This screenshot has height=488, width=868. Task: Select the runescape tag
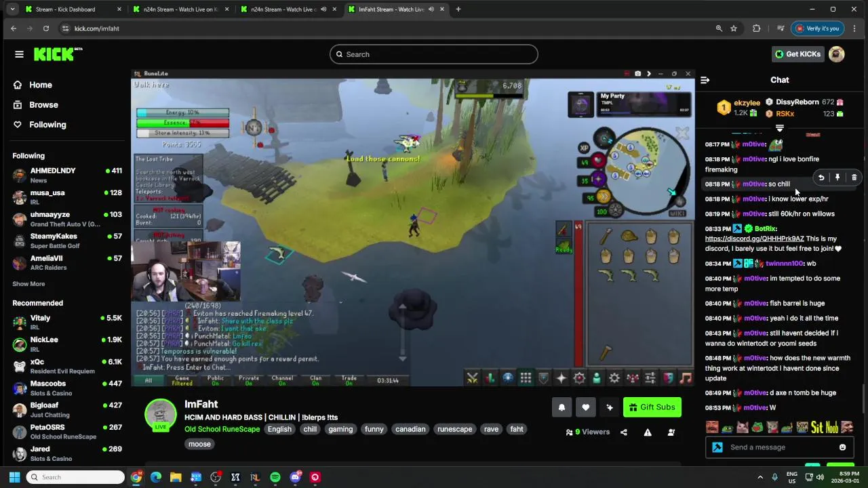pyautogui.click(x=454, y=429)
